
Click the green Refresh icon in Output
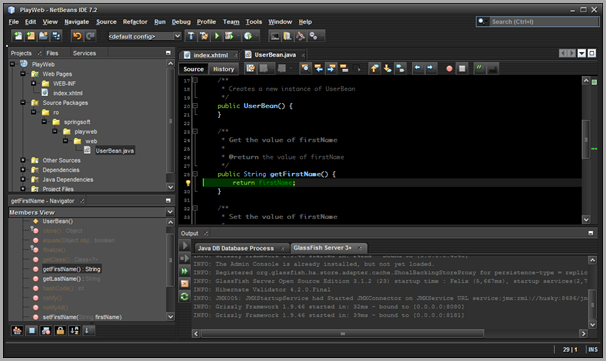[185, 296]
